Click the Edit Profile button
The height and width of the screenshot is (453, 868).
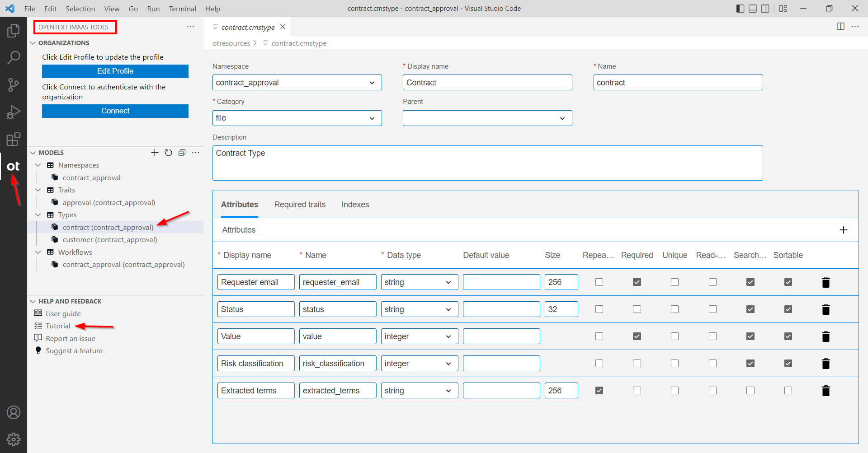115,71
